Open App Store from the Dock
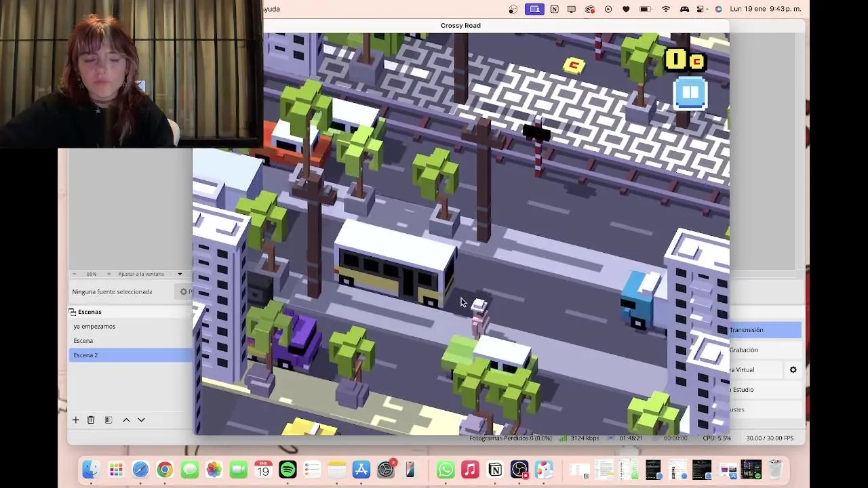Image resolution: width=868 pixels, height=488 pixels. click(361, 469)
